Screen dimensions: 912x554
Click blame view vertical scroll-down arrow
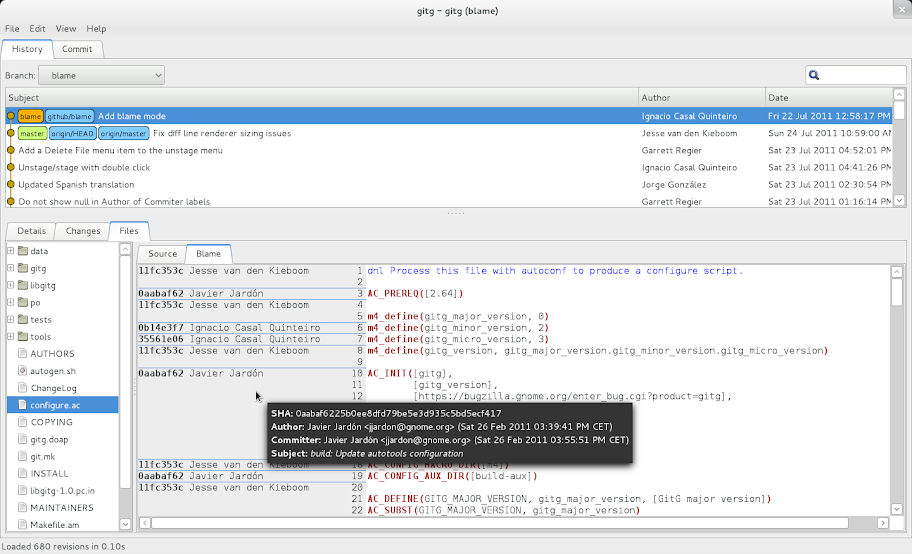pos(896,509)
